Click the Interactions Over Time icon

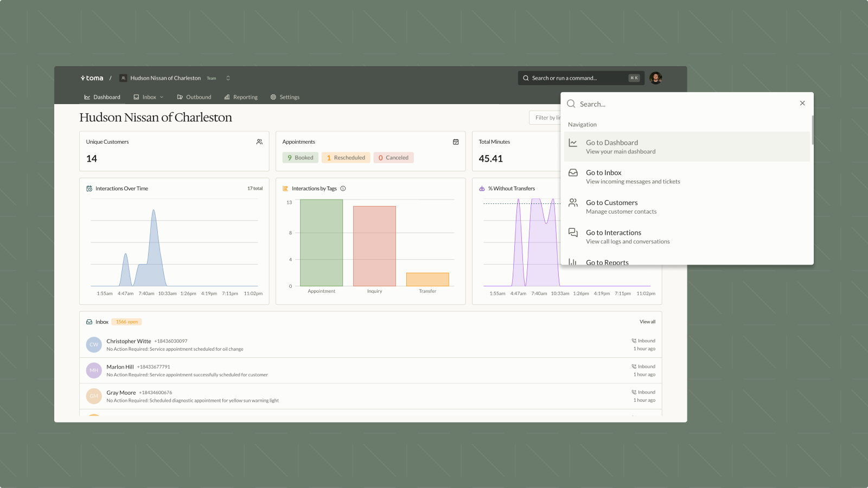(x=89, y=189)
